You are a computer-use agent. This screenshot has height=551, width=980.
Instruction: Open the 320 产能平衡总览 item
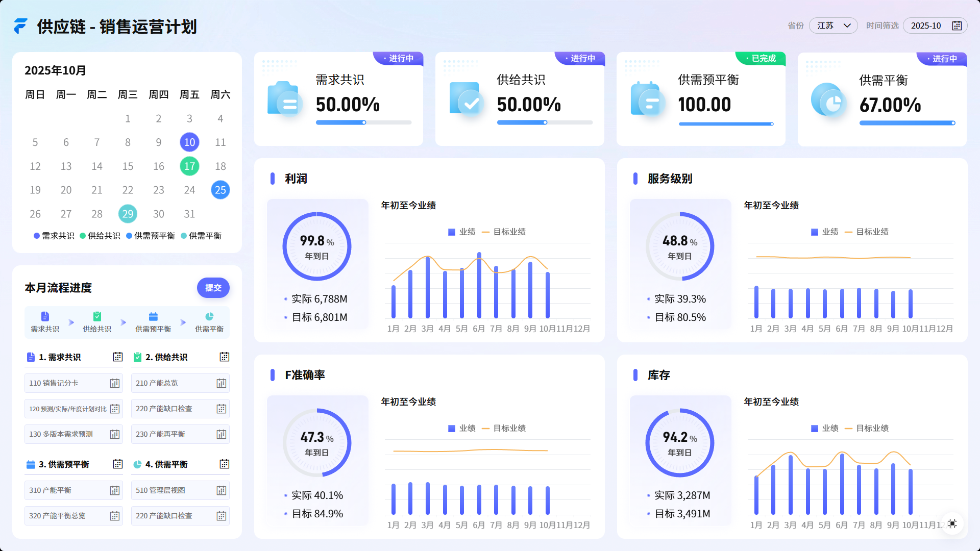point(73,516)
